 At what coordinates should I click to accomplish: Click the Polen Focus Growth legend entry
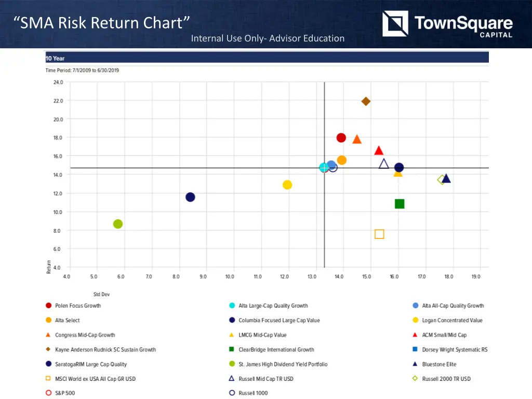[x=78, y=306]
